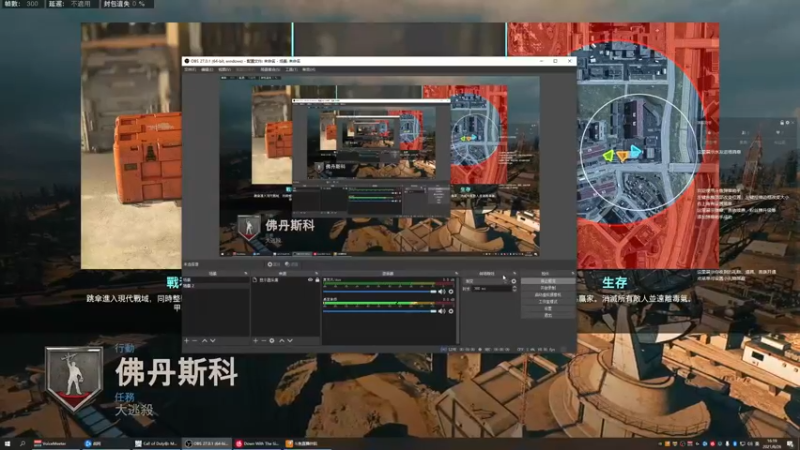Move the source down in Sources panel
Screen dimensions: 800x450
[290, 340]
